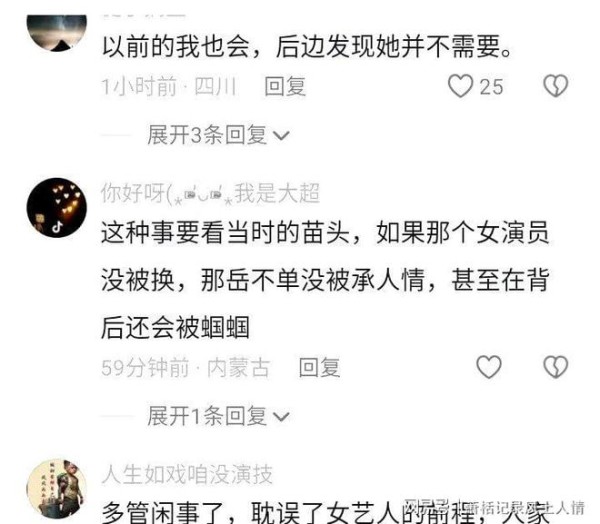Reply to the 内蒙古 comment via 回复
Viewport: 600px width, 524px height.
(319, 367)
